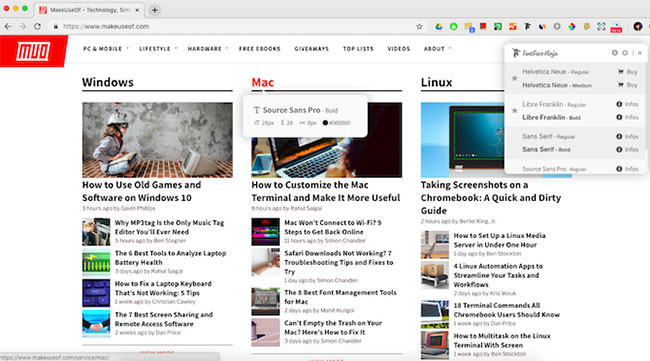The height and width of the screenshot is (361, 650).
Task: Open the Mac section heading
Action: click(x=262, y=82)
